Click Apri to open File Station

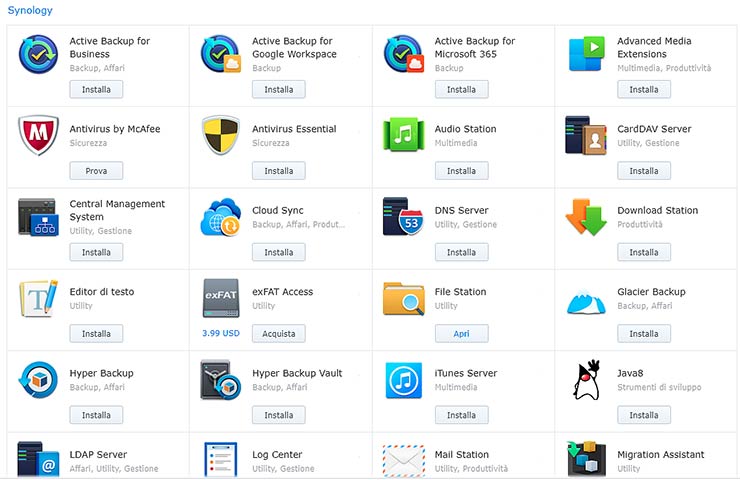point(462,334)
